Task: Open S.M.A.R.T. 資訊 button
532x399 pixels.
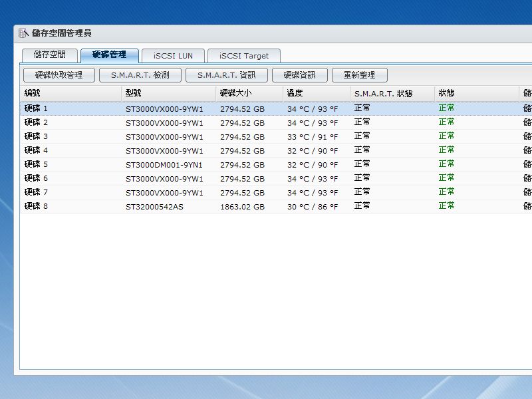Action: (x=226, y=75)
